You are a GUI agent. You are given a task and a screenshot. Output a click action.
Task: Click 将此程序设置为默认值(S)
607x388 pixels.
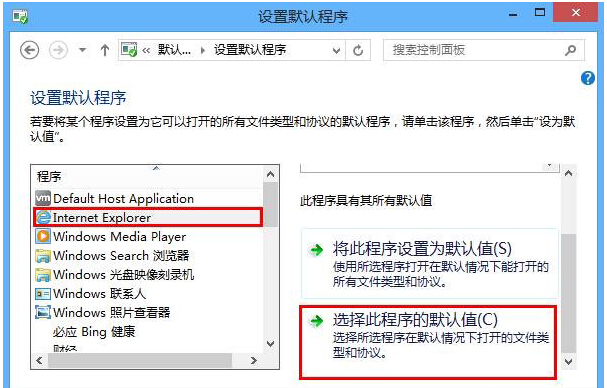pyautogui.click(x=430, y=264)
